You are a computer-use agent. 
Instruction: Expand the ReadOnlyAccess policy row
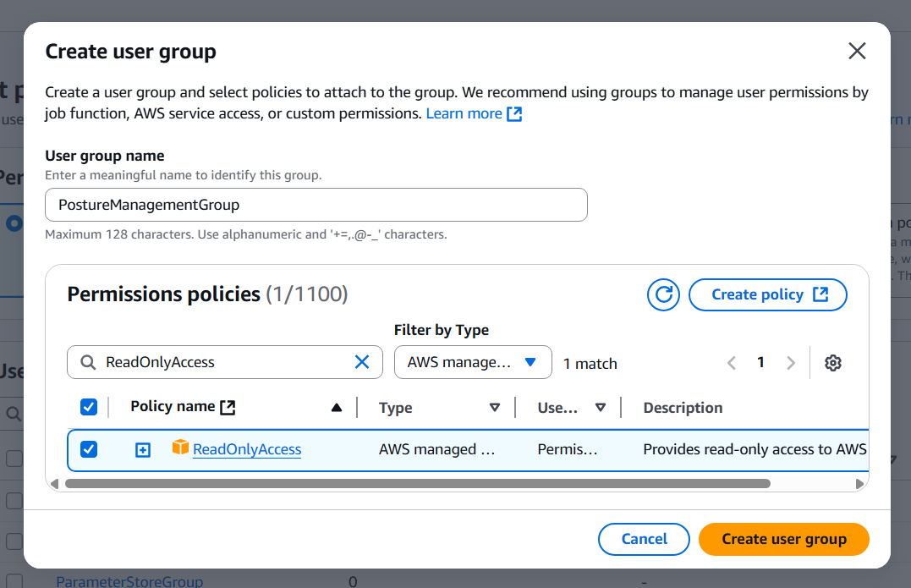[x=143, y=450]
